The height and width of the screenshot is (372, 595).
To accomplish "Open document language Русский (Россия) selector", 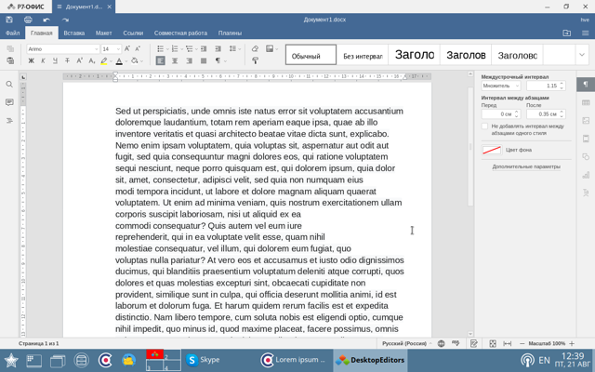I will [406, 344].
